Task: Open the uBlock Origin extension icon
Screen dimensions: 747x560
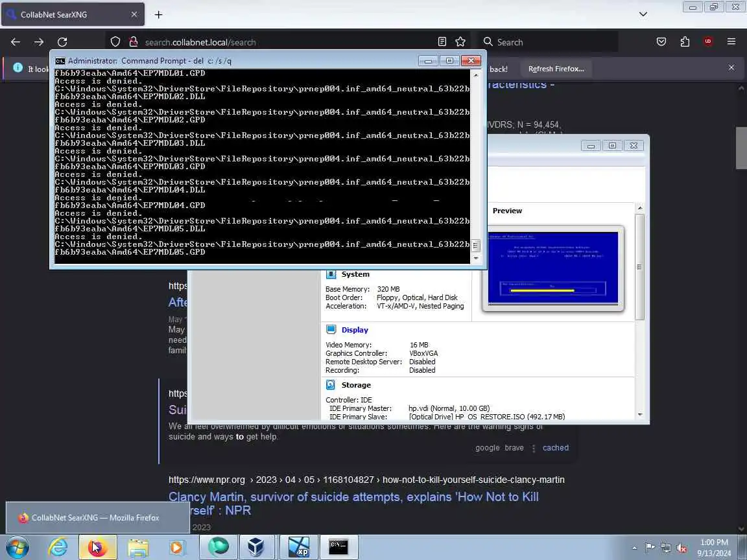Action: point(708,42)
